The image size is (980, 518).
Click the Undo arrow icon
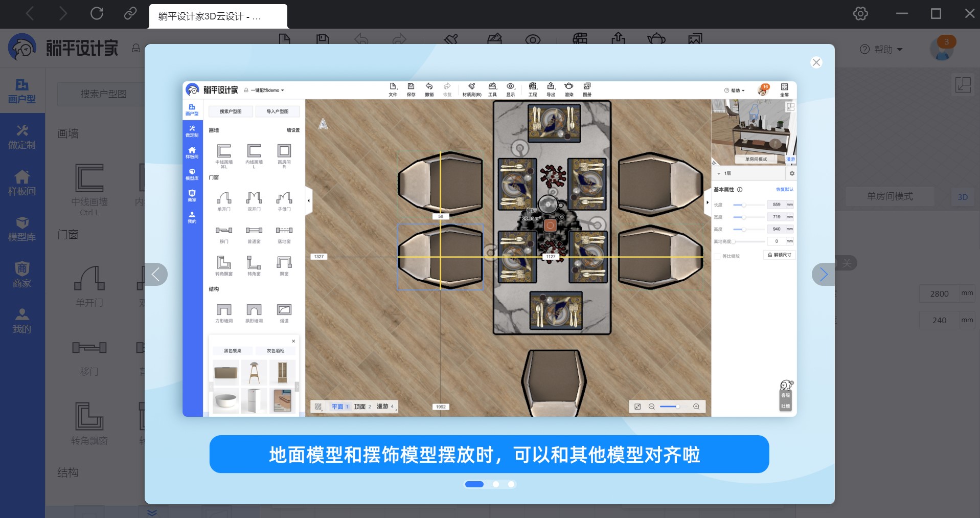coord(361,39)
